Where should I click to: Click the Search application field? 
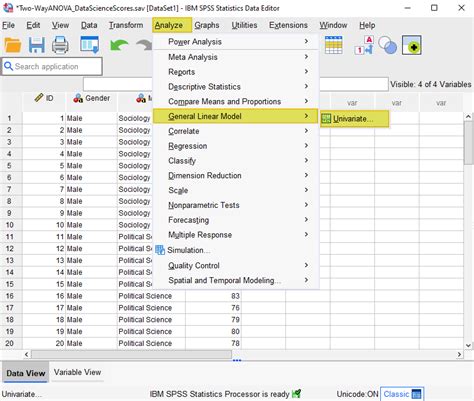coord(52,66)
